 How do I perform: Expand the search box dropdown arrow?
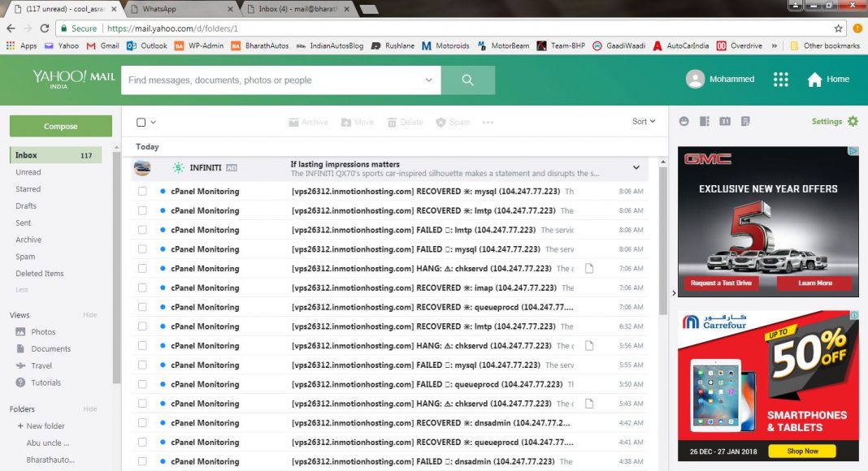point(428,80)
